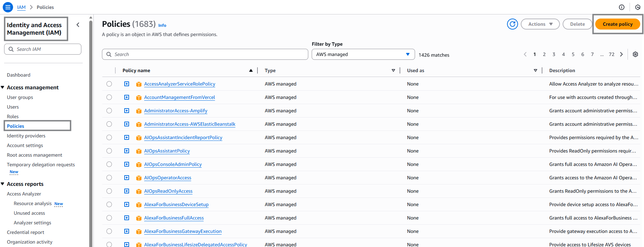Open the Info link next to Policies
The image size is (644, 247).
point(162,25)
